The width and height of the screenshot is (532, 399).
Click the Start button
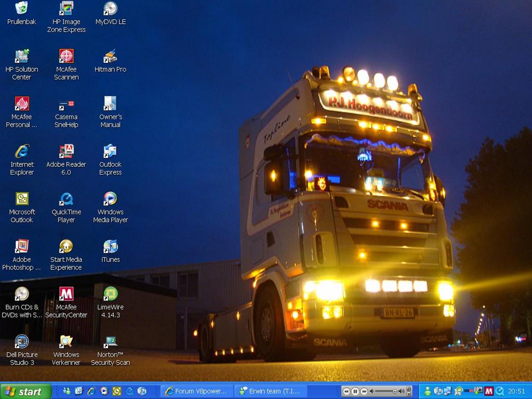tap(25, 392)
